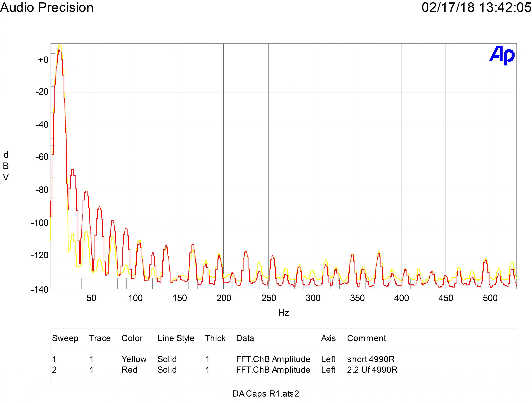Click the -60 y-axis tick label
532x403 pixels.
42,157
